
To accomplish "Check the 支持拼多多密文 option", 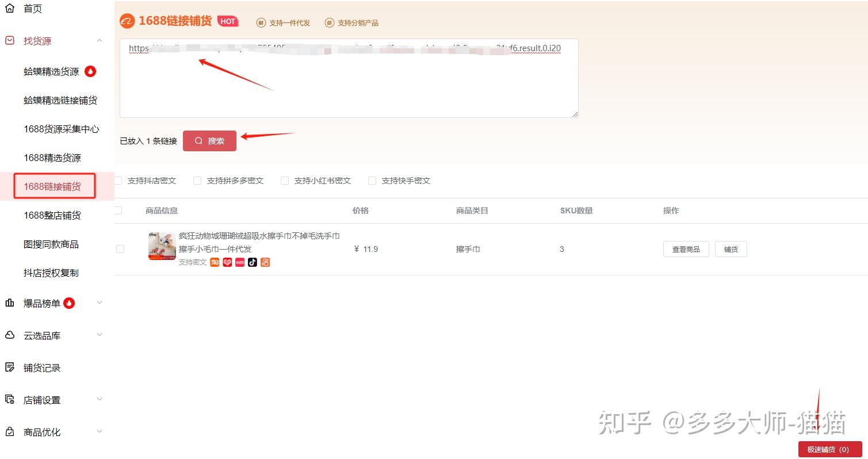I will [x=198, y=180].
